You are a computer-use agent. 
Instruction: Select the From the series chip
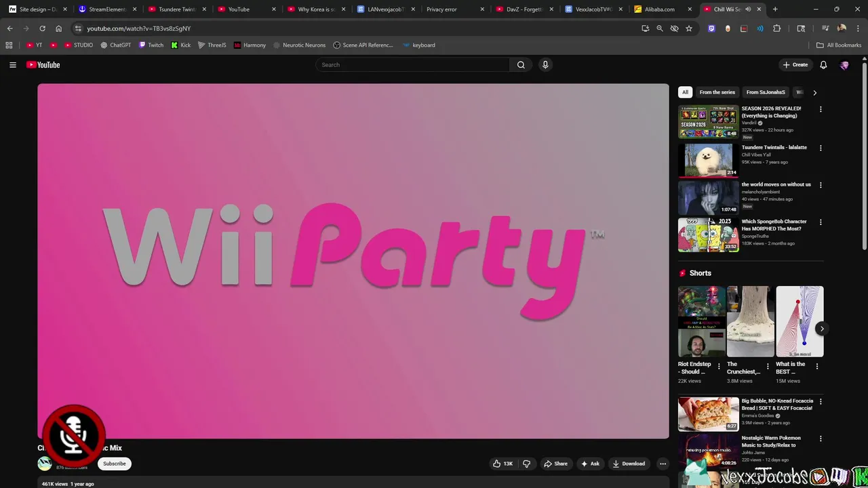coord(717,92)
